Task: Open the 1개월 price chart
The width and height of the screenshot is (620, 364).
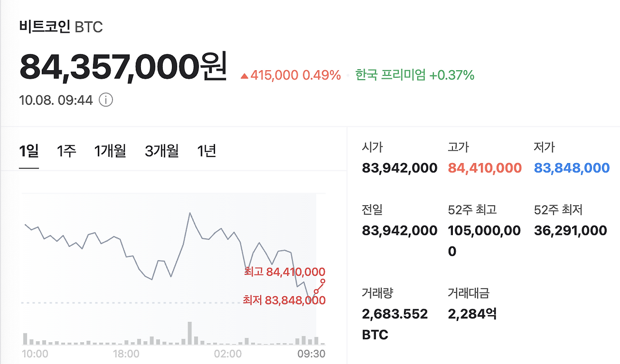Action: (110, 151)
